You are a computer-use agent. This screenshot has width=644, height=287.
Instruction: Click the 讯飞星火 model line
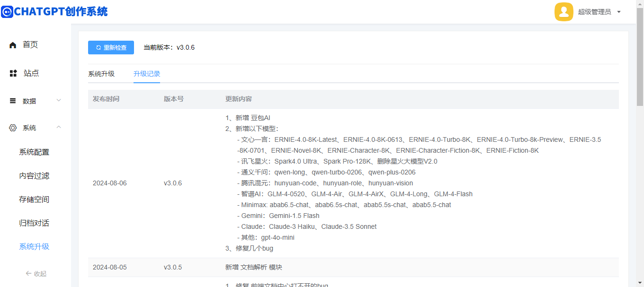[338, 162]
